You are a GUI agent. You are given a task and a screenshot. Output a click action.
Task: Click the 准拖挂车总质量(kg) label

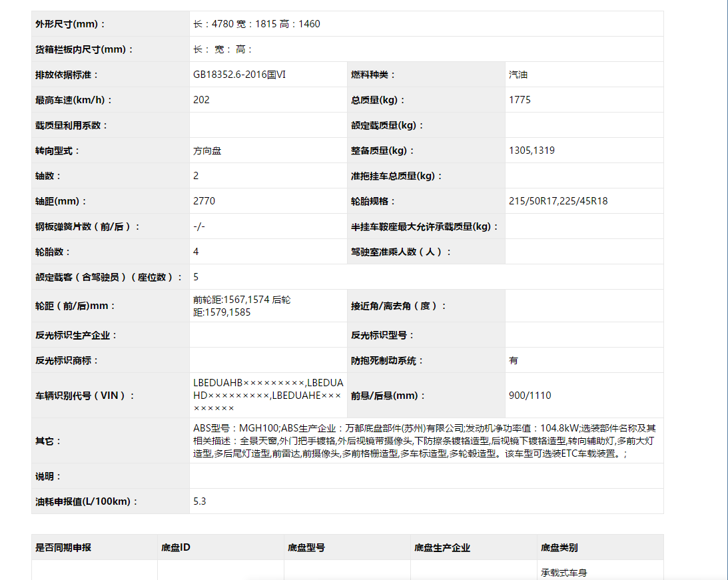tap(396, 176)
